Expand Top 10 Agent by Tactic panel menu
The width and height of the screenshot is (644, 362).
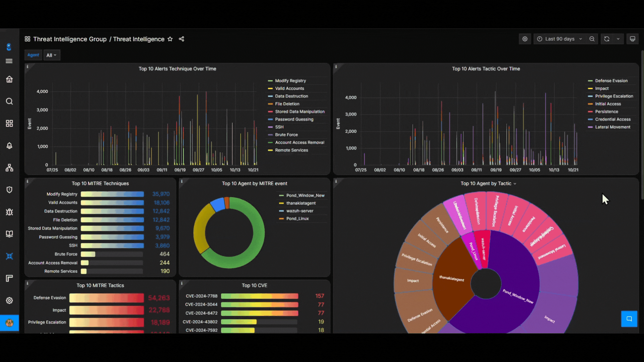(515, 184)
